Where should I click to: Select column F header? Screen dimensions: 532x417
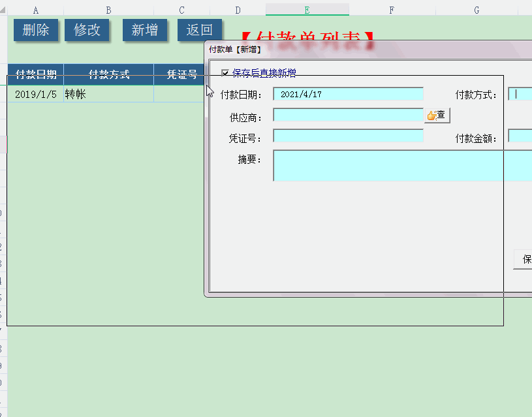tap(392, 10)
